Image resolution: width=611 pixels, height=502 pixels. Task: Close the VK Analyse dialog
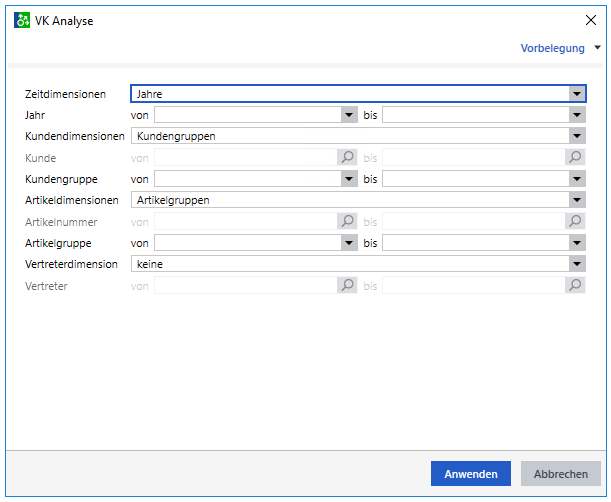click(591, 20)
